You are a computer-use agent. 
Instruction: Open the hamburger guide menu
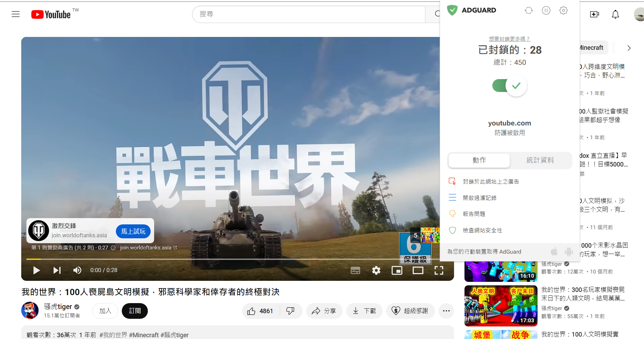point(16,14)
